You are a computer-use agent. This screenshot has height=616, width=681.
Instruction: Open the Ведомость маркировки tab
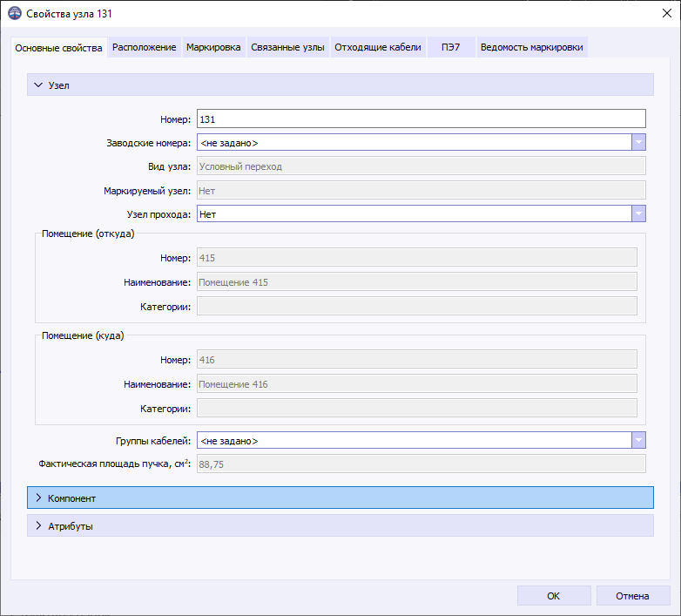531,47
